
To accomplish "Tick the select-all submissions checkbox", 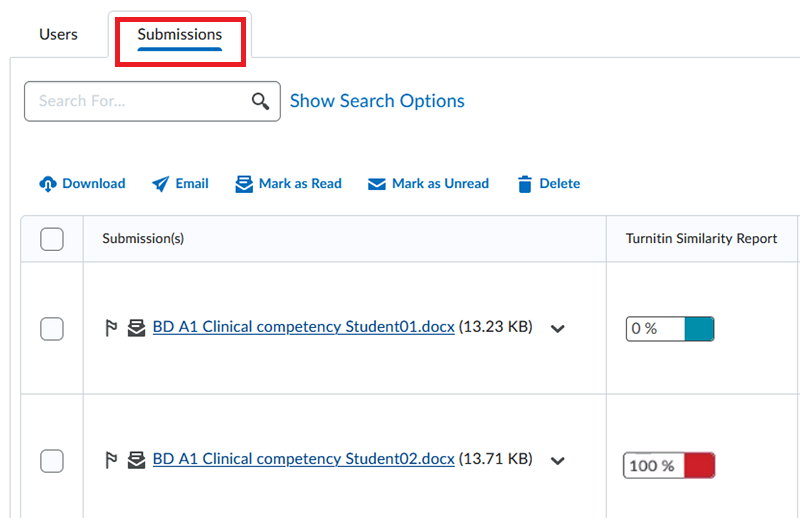I will coord(52,239).
